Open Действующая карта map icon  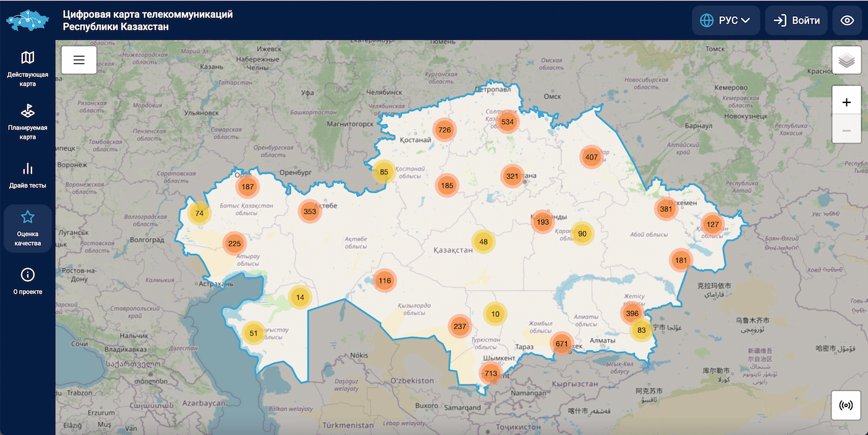pos(27,58)
